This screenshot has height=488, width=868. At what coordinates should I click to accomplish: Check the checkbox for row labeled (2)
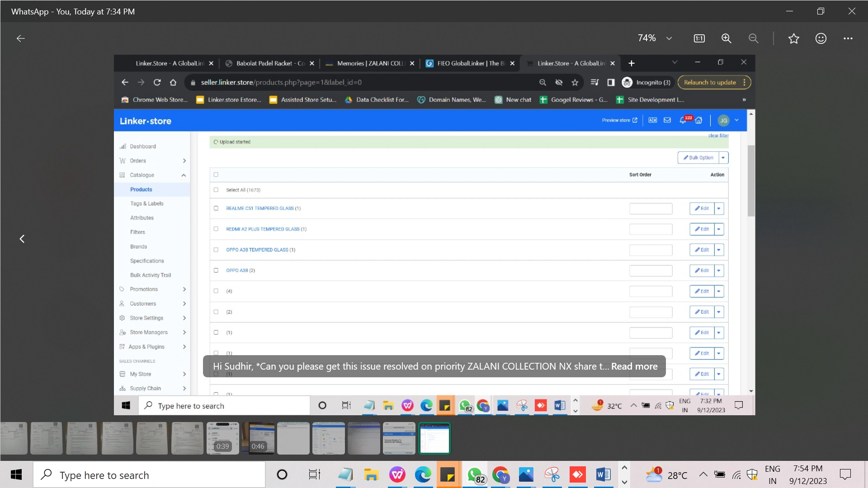[x=216, y=312]
